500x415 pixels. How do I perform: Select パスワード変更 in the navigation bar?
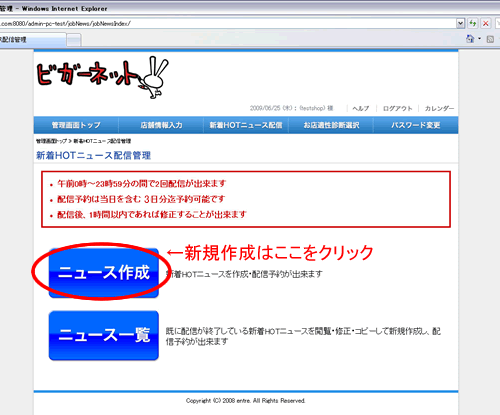point(416,125)
